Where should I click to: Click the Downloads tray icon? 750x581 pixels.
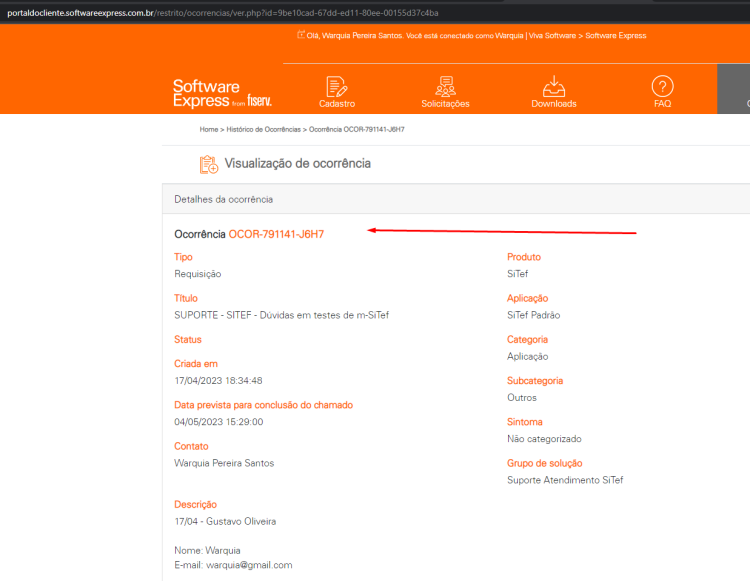click(x=554, y=87)
